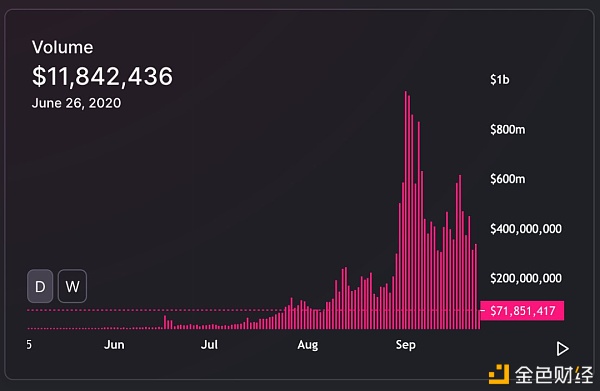Click the Aug label on time axis

tap(308, 345)
